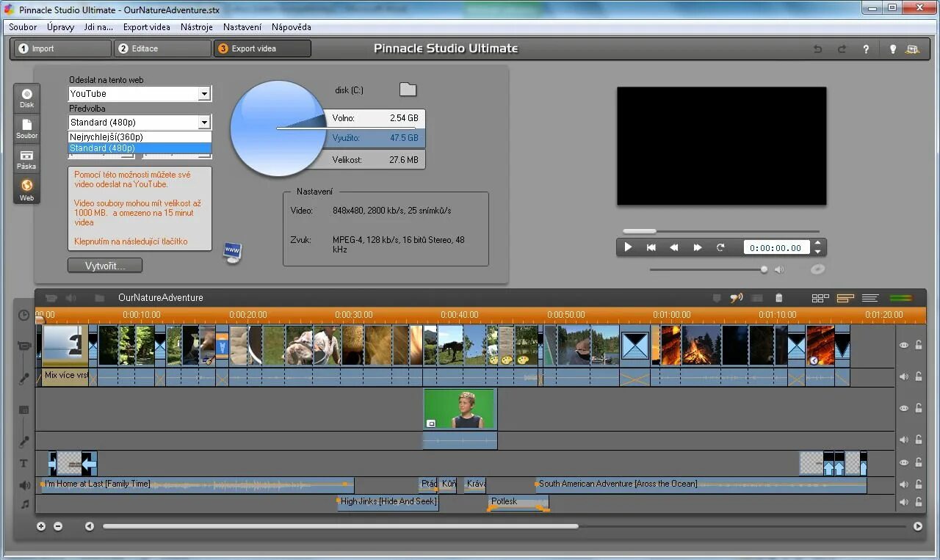Decrease the timecode with down arrow
940x560 pixels.
pos(818,252)
